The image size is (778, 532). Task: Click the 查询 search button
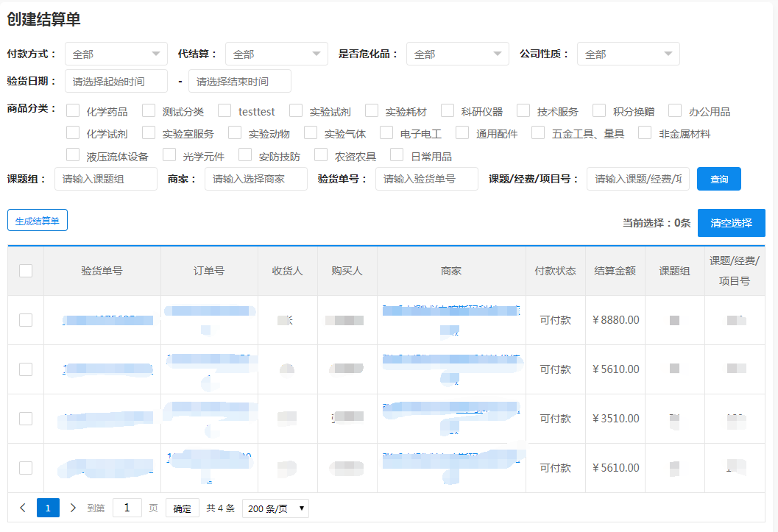(718, 179)
